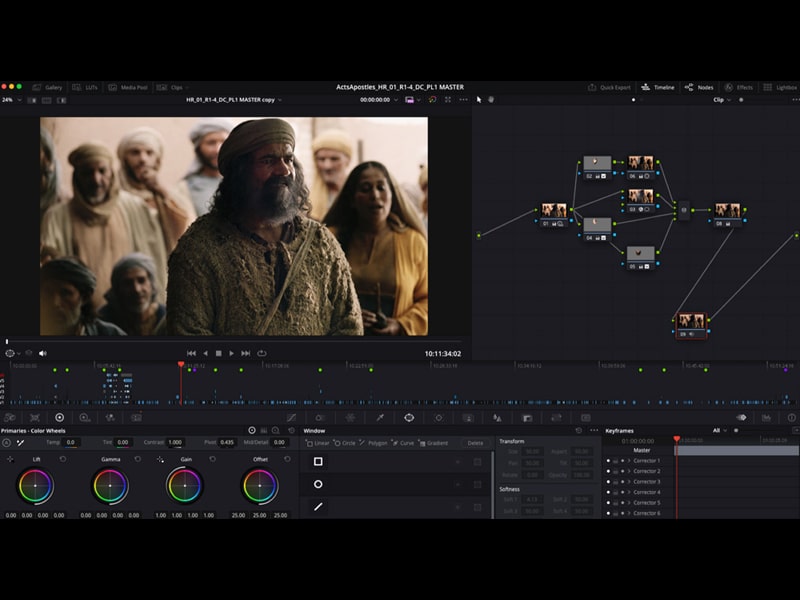Select the arrow pointer tool in node editor
The image size is (800, 600).
pyautogui.click(x=479, y=99)
